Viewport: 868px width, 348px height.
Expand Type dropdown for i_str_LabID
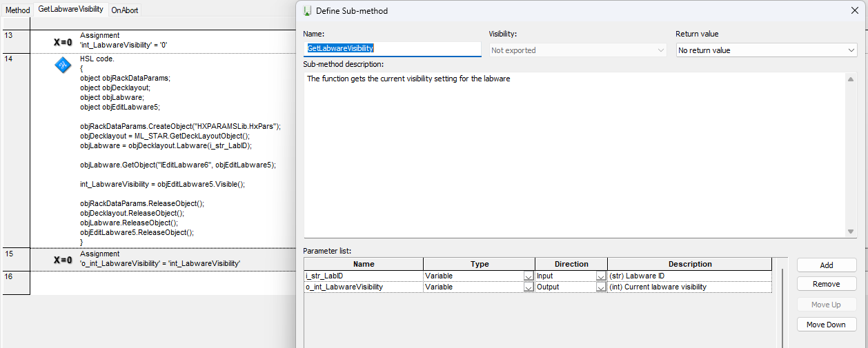click(529, 276)
